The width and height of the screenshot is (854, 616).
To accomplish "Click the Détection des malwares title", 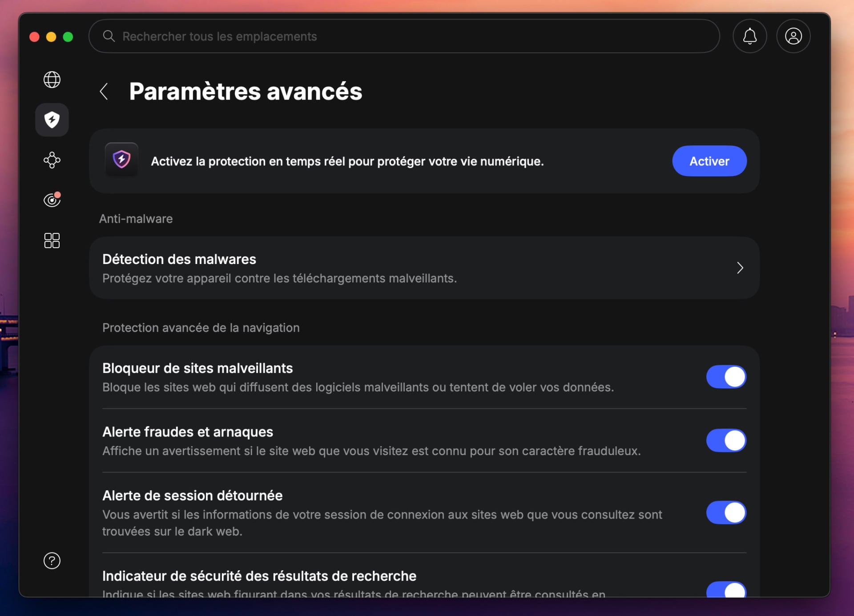I will coord(179,259).
